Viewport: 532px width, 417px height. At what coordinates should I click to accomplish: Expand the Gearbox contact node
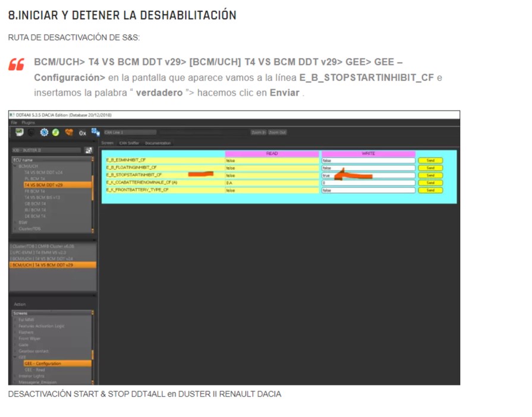15,351
